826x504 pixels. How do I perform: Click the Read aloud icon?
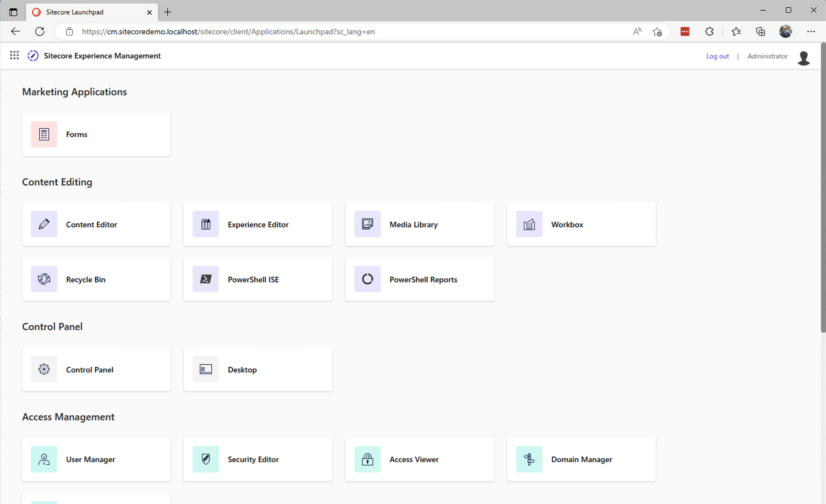(637, 31)
